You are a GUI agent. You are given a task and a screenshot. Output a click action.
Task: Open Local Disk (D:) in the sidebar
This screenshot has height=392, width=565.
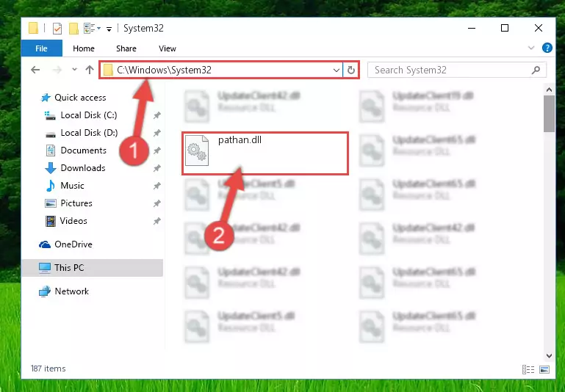pos(89,133)
